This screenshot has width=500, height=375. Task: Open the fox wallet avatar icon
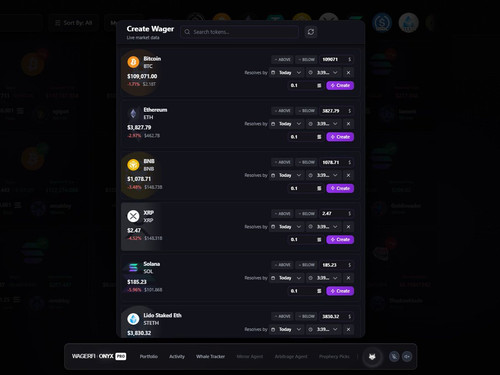372,357
